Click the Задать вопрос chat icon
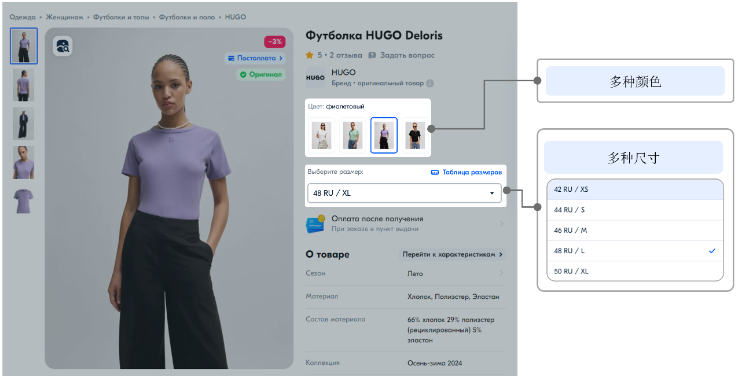 click(x=372, y=55)
